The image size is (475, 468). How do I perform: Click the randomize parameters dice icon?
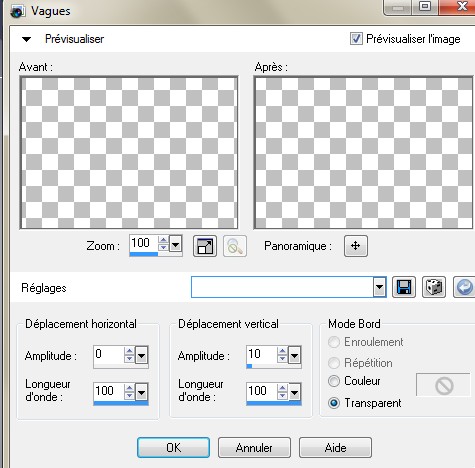click(434, 287)
